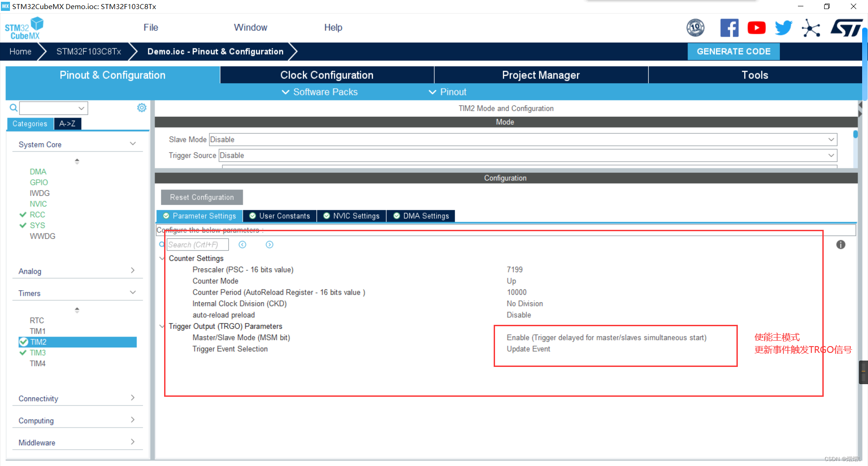Screen dimensions: 868x466
Task: Open the Help menu
Action: (x=333, y=28)
